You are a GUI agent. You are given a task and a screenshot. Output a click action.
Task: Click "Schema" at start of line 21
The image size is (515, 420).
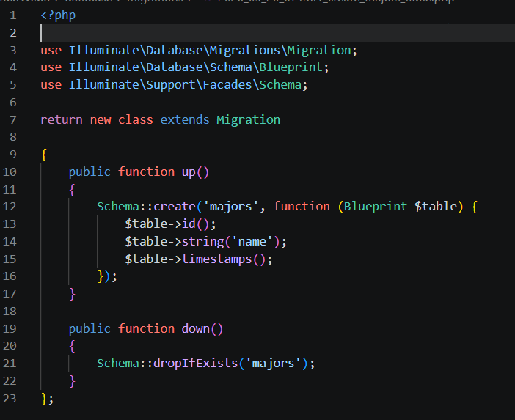[118, 364]
